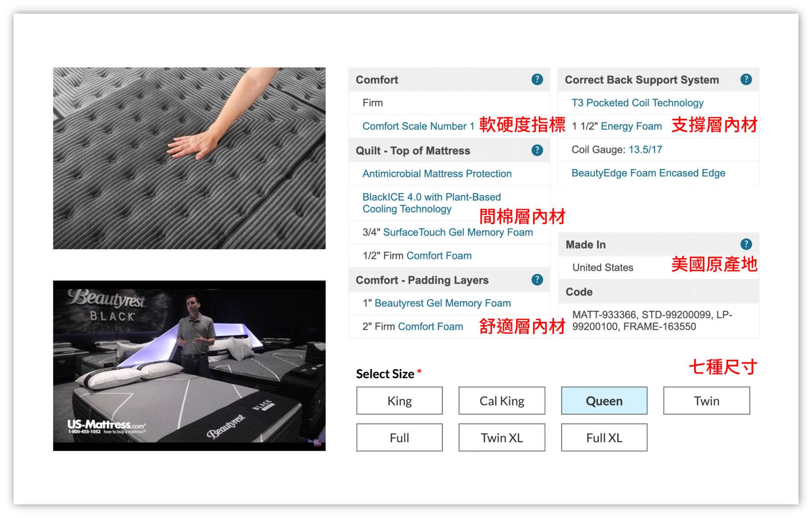Open BeautyEdge Foam Encased Edge link
Screen dimensions: 812x518
point(648,173)
